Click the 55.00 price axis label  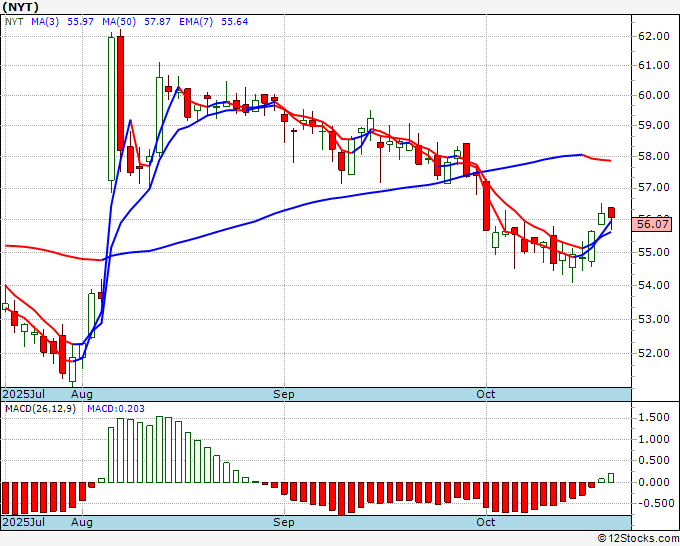pos(654,252)
